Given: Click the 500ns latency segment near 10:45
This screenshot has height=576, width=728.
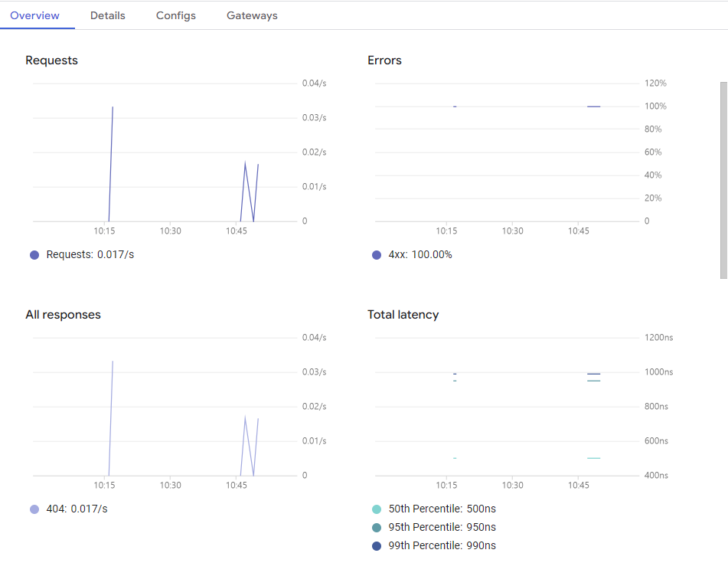Looking at the screenshot, I should coord(593,458).
